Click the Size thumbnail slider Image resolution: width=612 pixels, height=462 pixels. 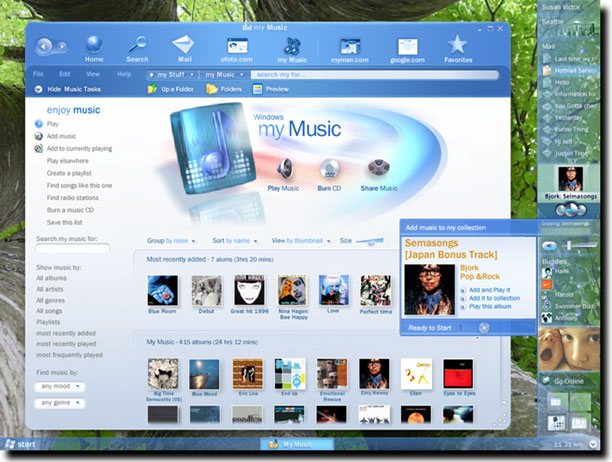[x=370, y=241]
